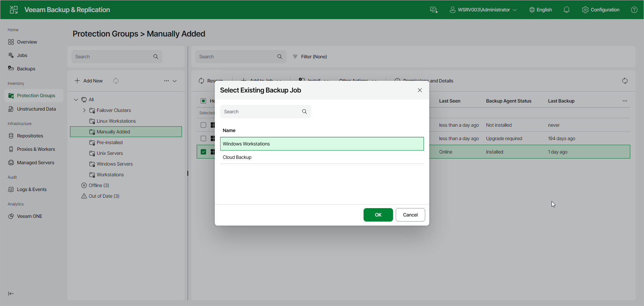
Task: Collapse the All tree node
Action: 76,100
